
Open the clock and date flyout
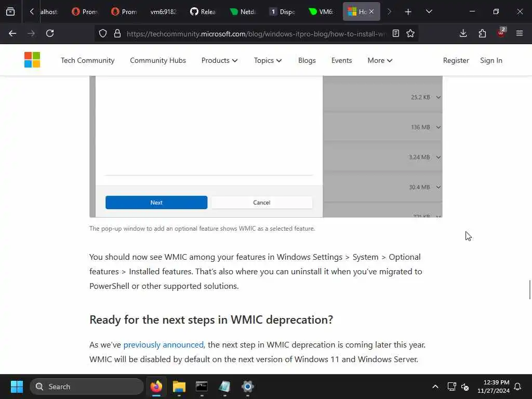coord(494,387)
